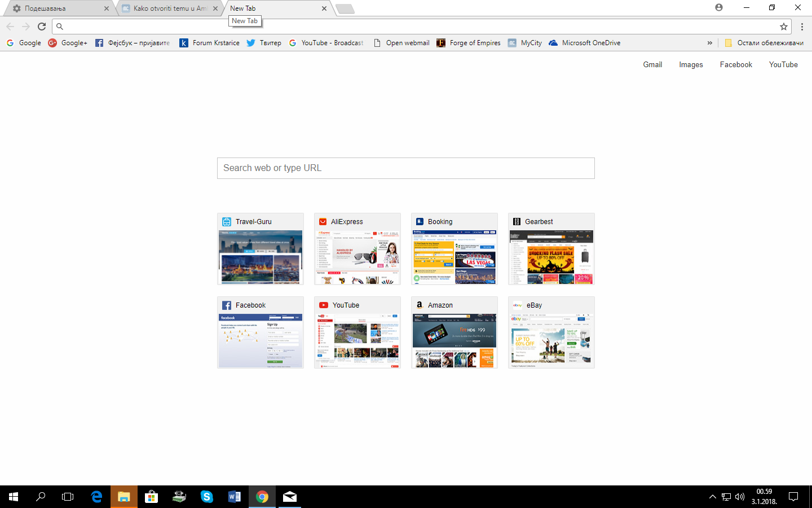Bookmark this tab with the star icon
812x508 pixels.
tap(784, 27)
